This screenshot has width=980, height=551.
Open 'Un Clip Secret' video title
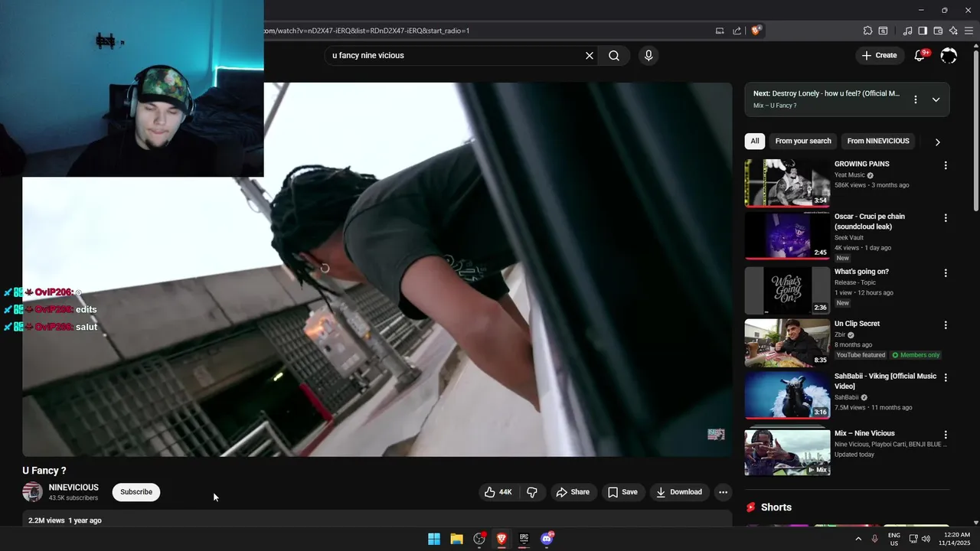coord(857,324)
